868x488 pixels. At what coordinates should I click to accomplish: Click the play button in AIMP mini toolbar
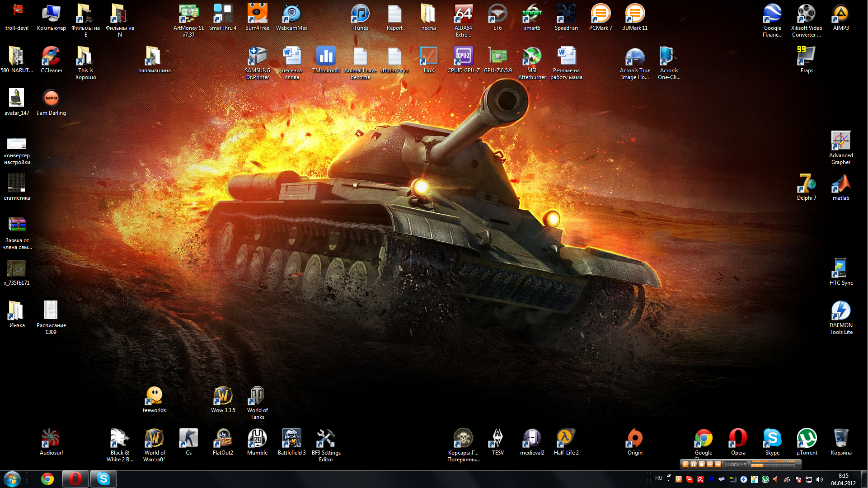click(685, 465)
